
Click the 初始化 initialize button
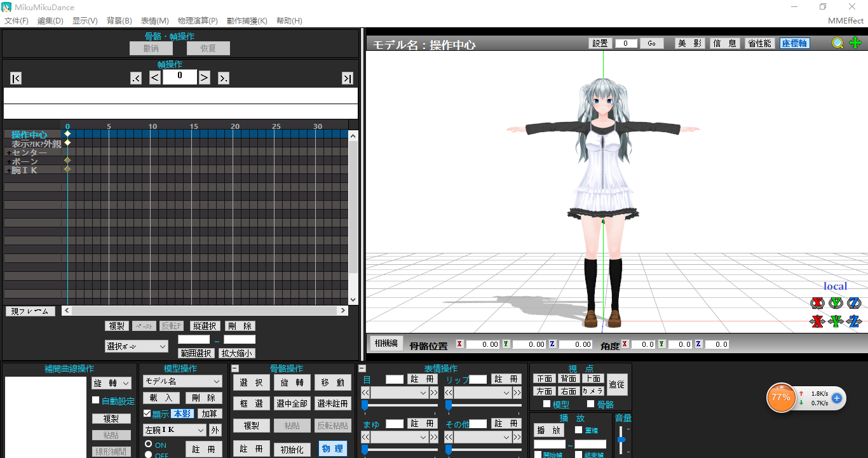[292, 449]
